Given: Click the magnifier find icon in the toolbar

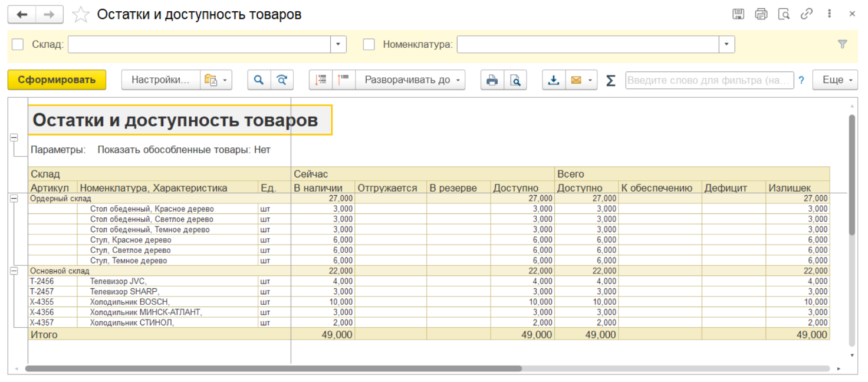Looking at the screenshot, I should 258,80.
